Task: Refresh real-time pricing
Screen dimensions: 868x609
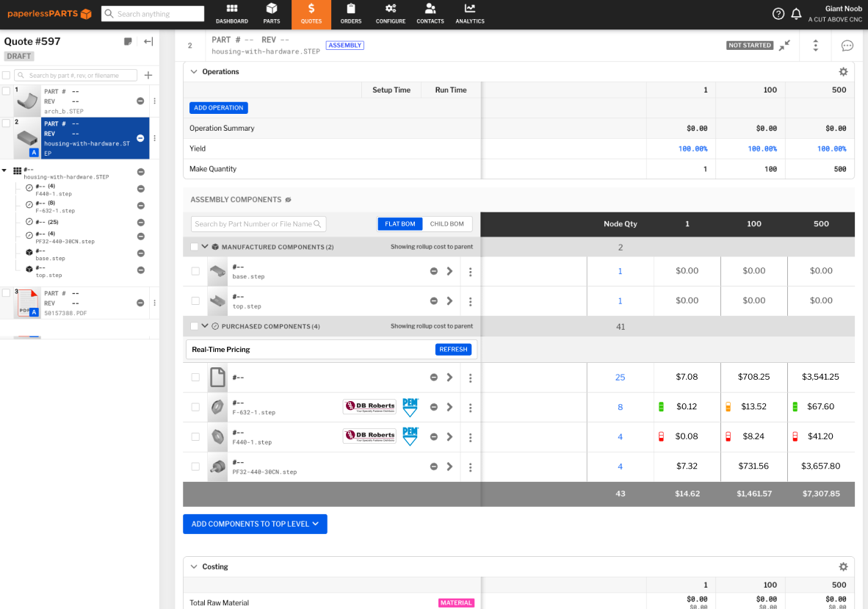Action: [x=453, y=349]
